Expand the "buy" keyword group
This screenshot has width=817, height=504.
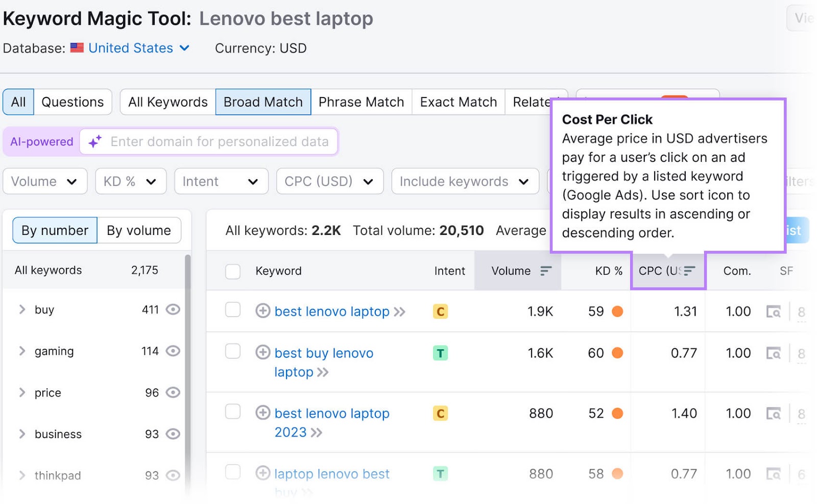click(22, 309)
